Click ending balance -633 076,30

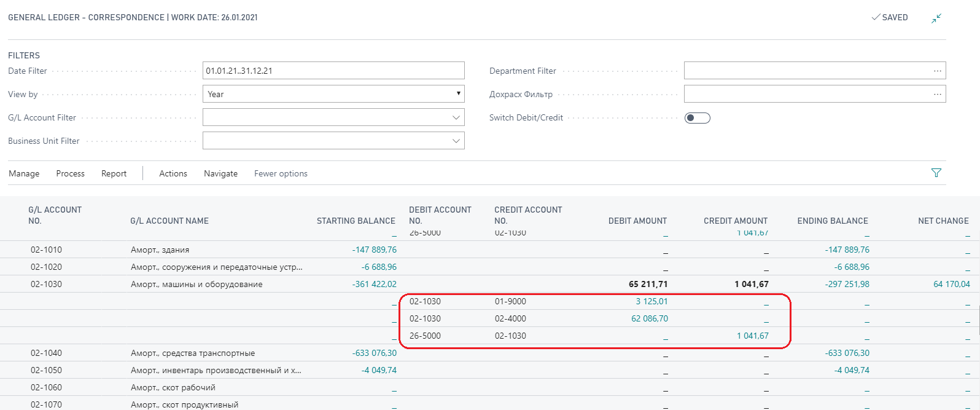coord(847,353)
